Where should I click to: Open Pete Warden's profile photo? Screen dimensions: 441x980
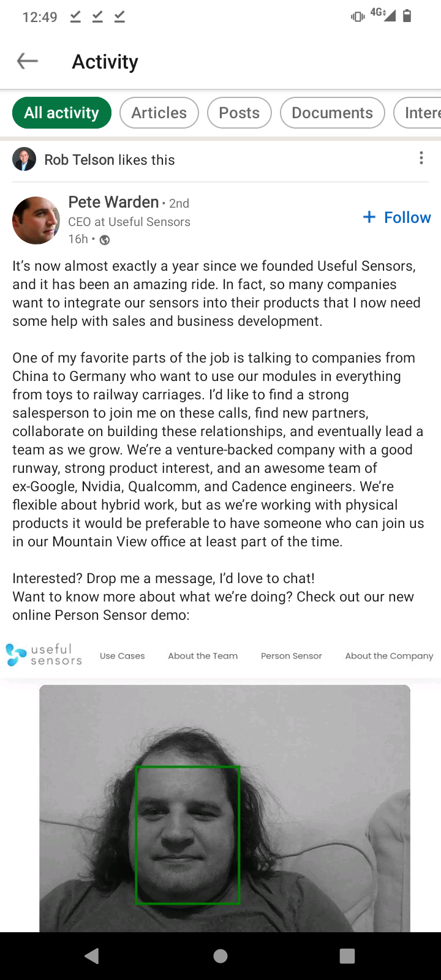36,221
